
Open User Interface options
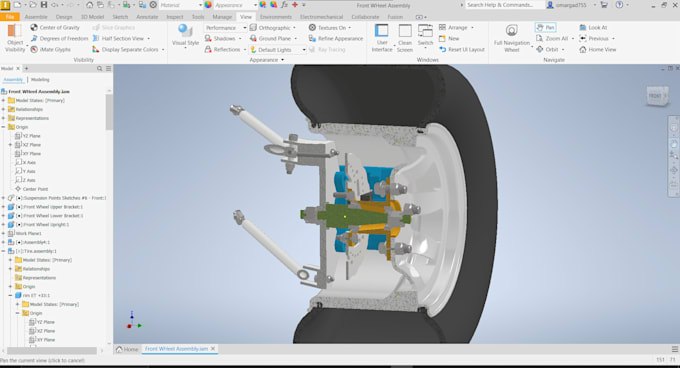[x=382, y=38]
